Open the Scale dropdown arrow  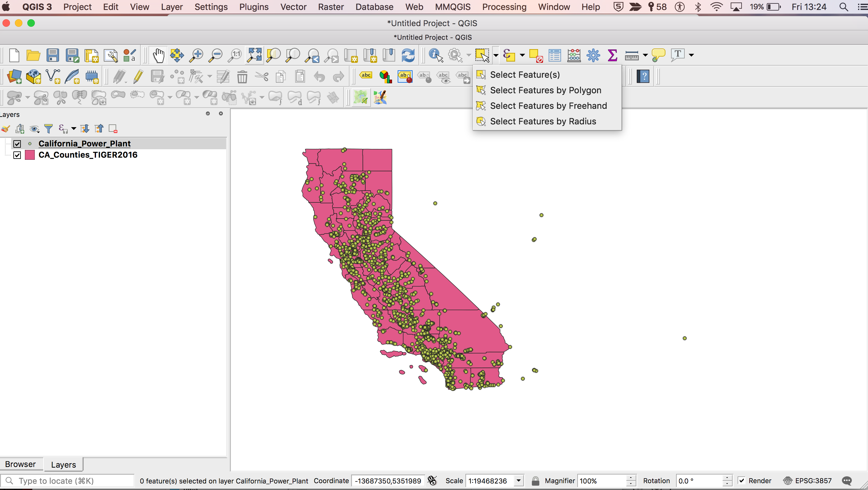point(519,481)
